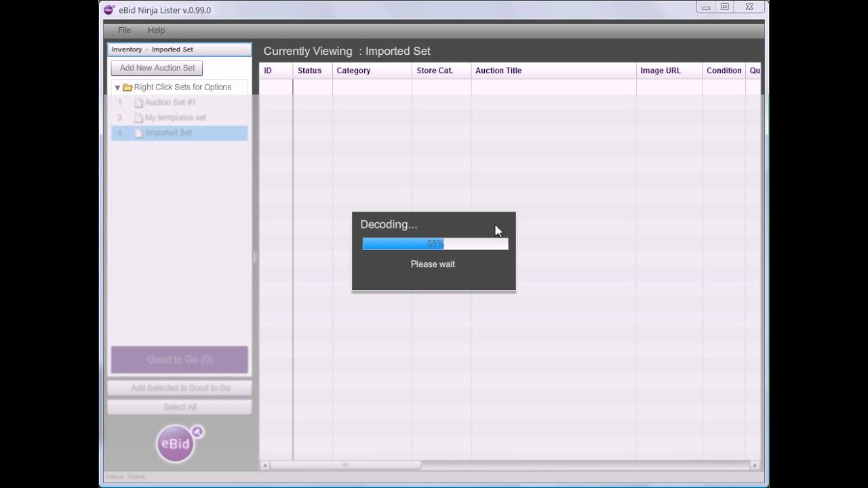Maximize the eBid Ninja Lister window
868x488 pixels.
click(724, 7)
